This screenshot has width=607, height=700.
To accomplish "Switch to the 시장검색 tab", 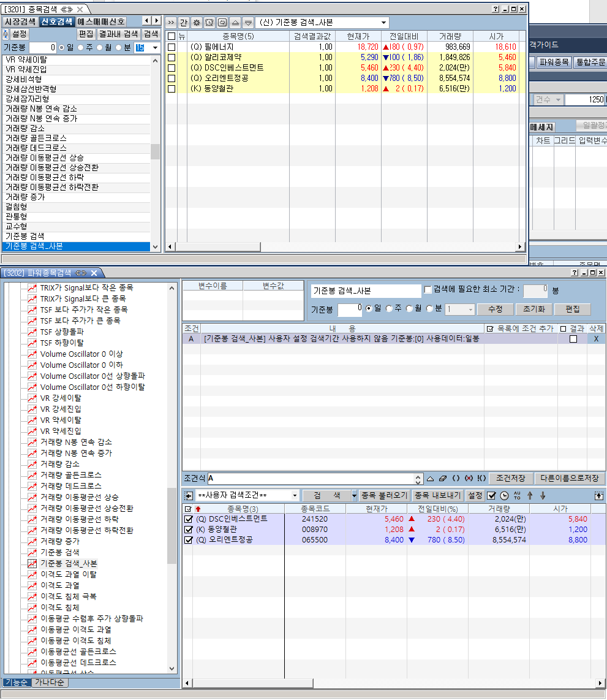I will point(20,21).
